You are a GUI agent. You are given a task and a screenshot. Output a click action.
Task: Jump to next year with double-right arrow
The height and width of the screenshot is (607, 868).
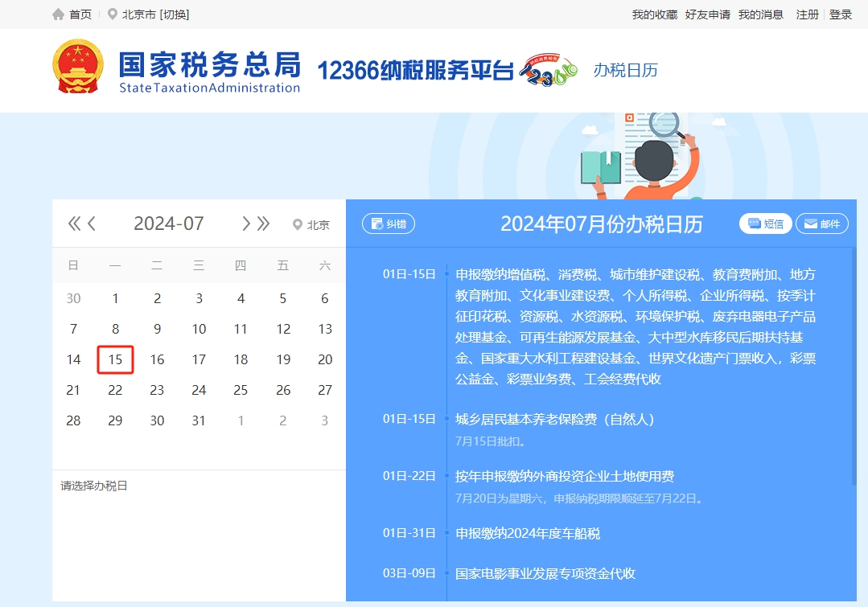click(x=264, y=224)
